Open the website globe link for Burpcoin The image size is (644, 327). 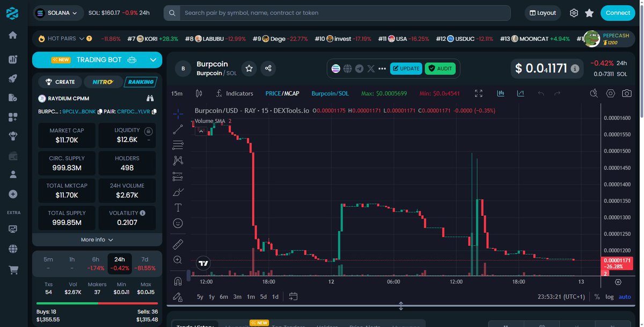tap(348, 69)
